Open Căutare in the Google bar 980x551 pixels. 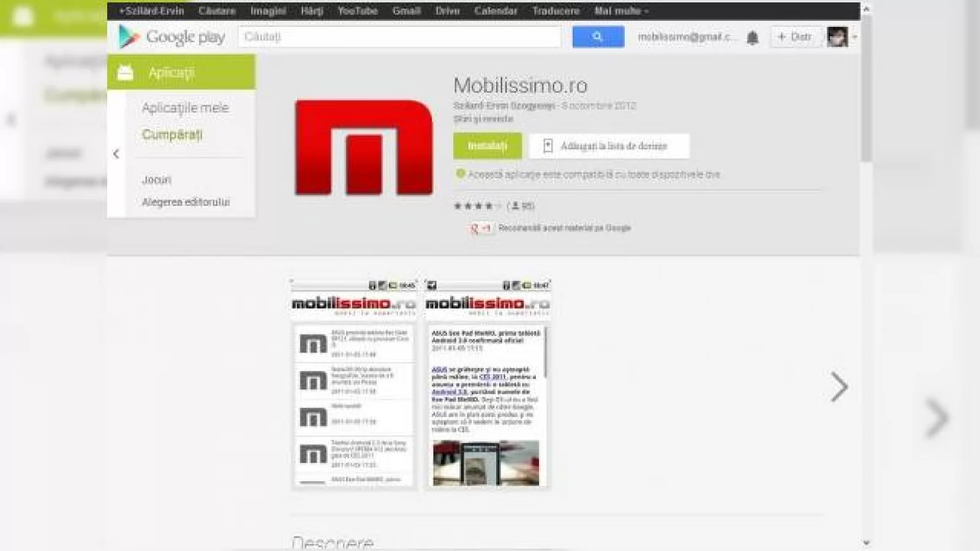(x=217, y=10)
